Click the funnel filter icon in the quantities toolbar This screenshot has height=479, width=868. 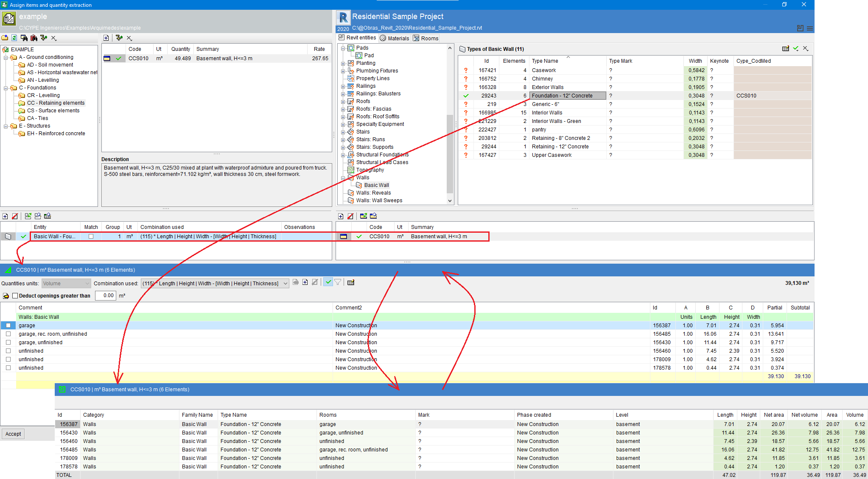[x=338, y=282]
